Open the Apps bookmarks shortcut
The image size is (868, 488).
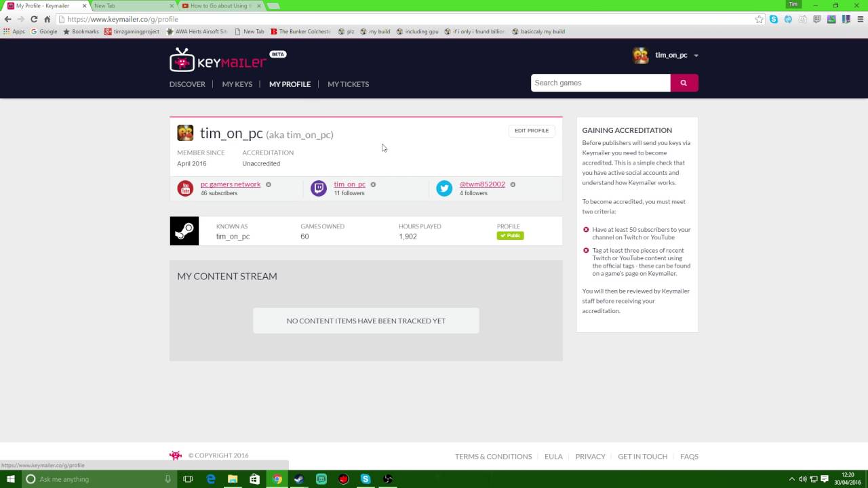point(14,31)
